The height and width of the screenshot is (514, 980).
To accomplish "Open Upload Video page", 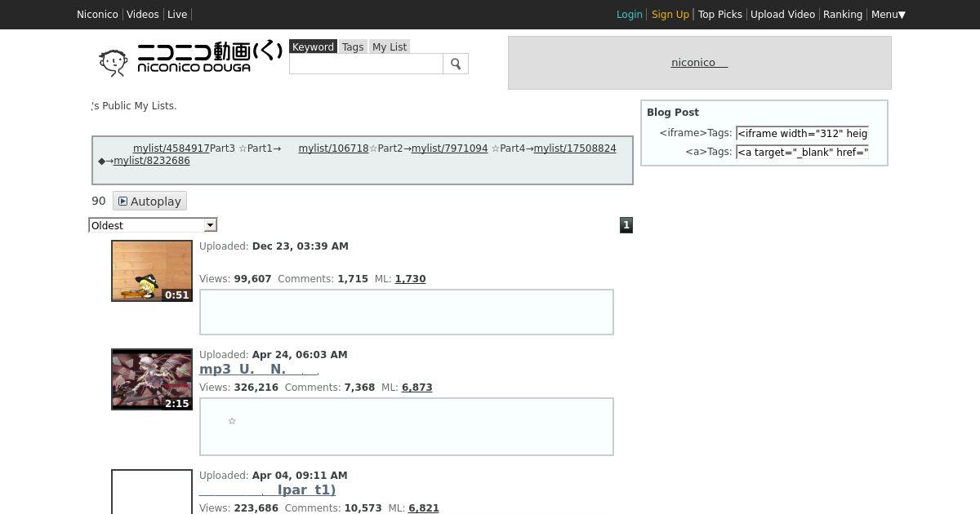I will tap(782, 15).
